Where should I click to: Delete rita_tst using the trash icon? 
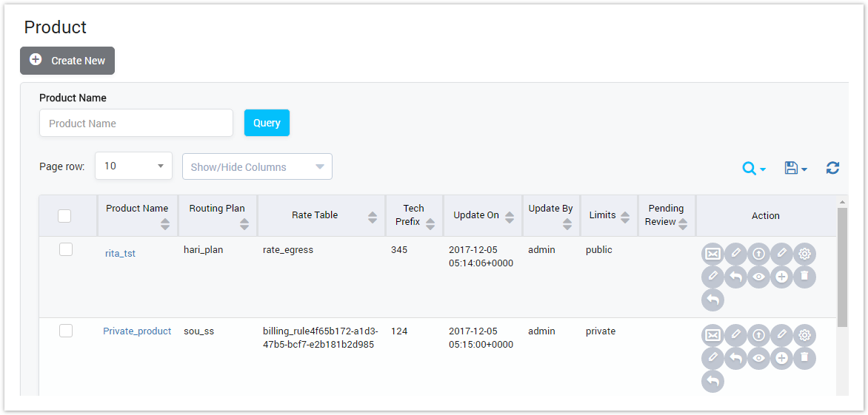click(805, 277)
